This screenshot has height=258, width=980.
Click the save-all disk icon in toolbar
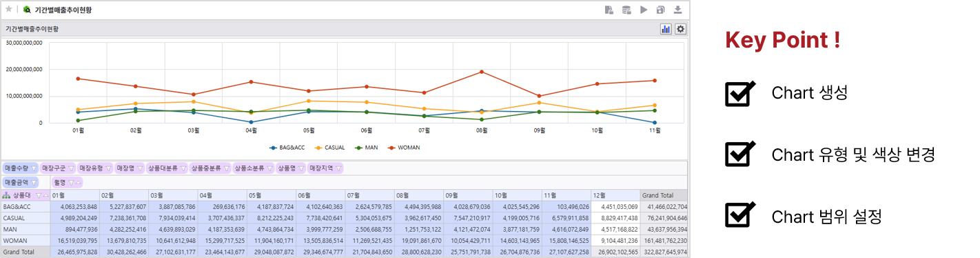(661, 10)
